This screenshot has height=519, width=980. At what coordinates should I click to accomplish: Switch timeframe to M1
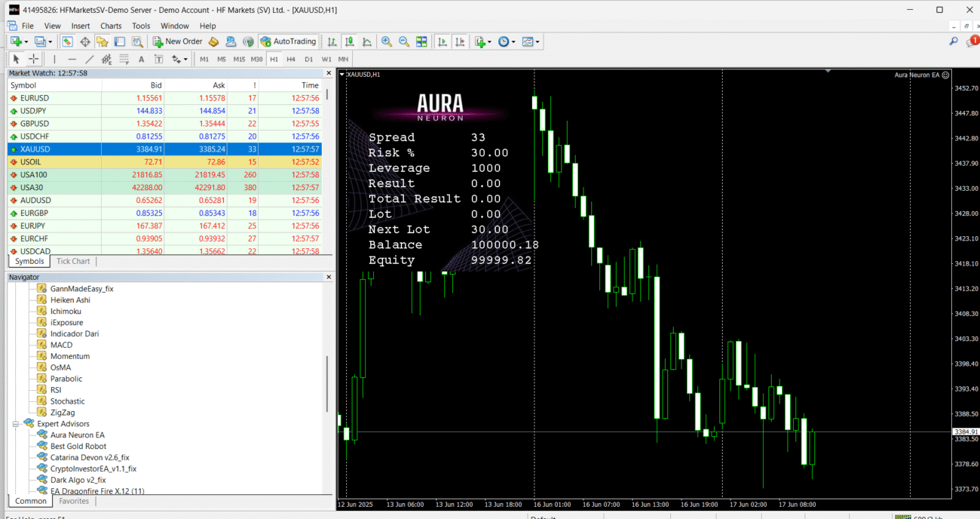[204, 59]
